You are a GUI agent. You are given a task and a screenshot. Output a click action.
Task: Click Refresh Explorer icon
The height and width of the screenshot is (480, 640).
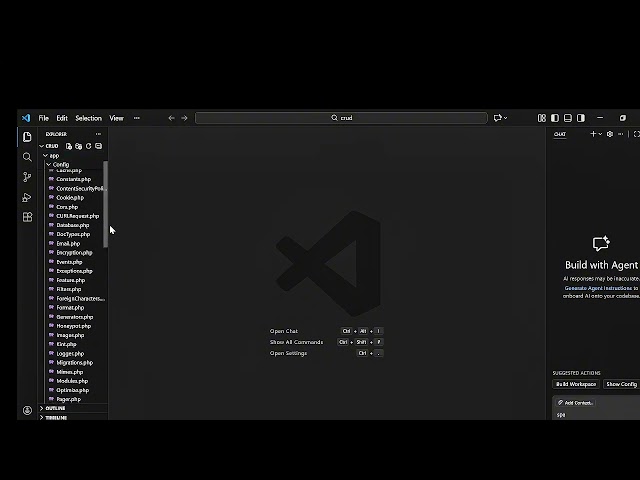[x=89, y=146]
